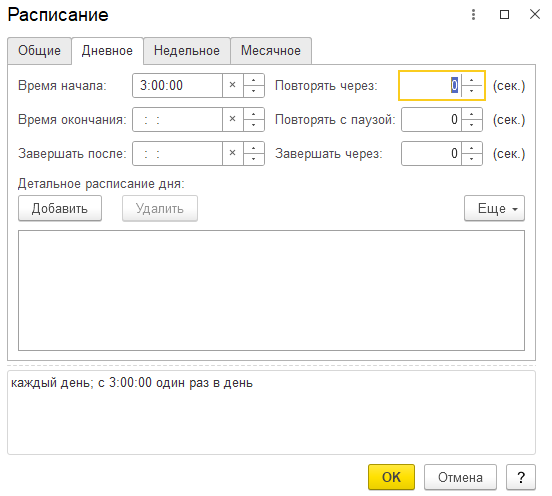Click the Завершать через seconds field
Viewport: 552px width, 496px height.
tap(431, 153)
